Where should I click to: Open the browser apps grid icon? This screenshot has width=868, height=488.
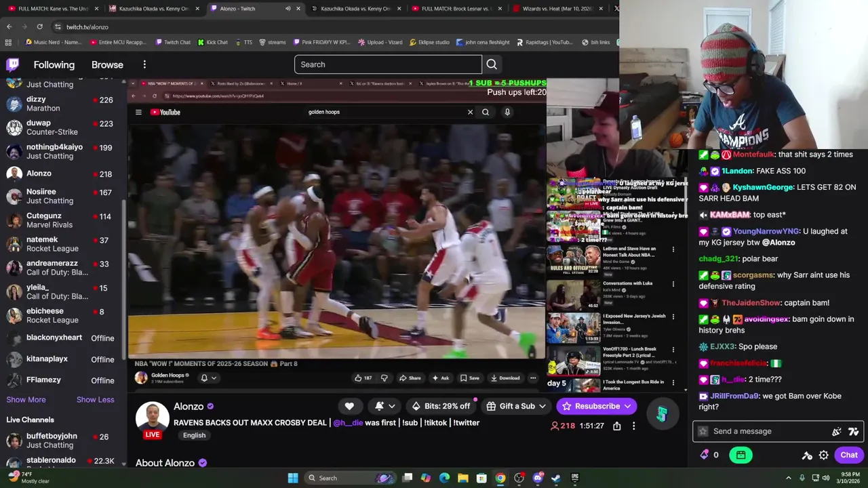(8, 42)
